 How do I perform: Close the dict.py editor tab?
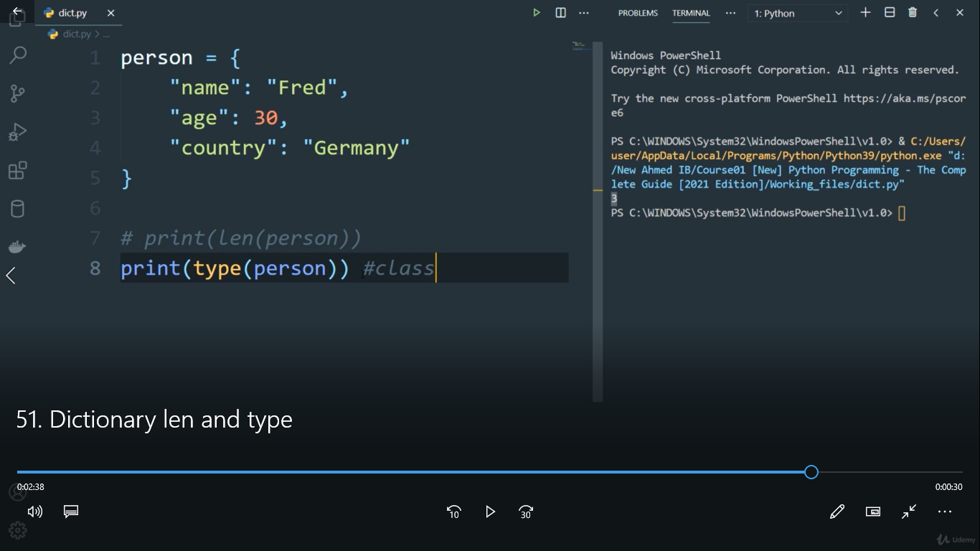[x=110, y=13]
